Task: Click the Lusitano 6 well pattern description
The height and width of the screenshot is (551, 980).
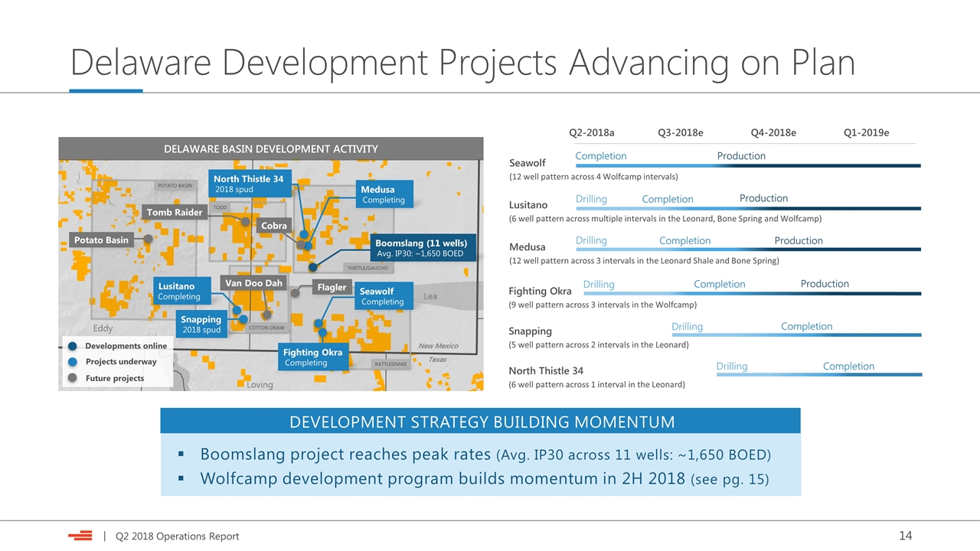Action: coord(665,219)
